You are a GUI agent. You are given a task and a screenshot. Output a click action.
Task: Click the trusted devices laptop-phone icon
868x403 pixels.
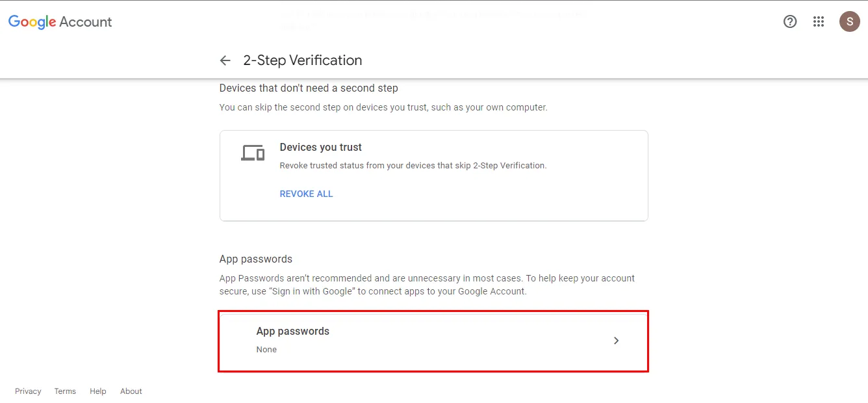[253, 153]
